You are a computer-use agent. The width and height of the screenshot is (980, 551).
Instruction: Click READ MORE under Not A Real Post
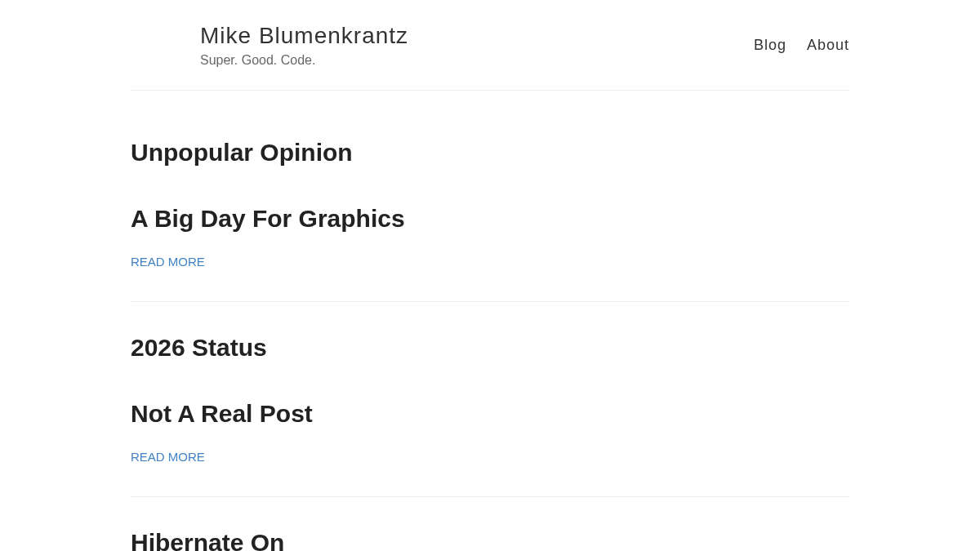167,457
